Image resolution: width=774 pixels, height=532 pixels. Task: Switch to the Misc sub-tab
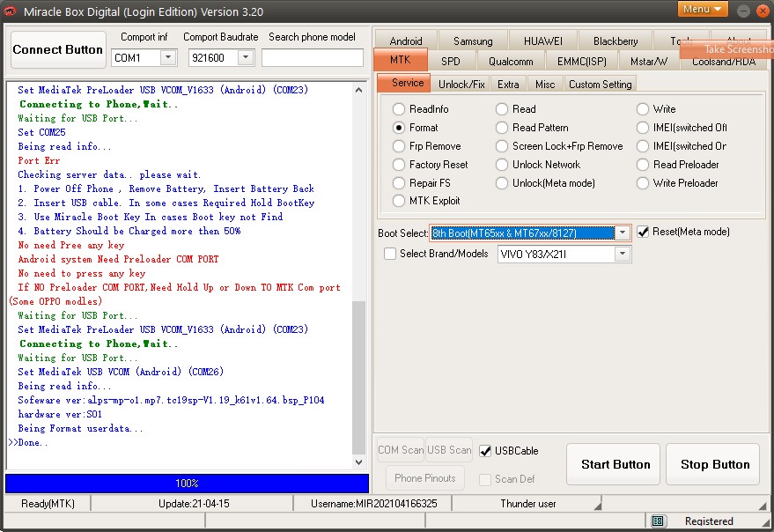tap(545, 84)
